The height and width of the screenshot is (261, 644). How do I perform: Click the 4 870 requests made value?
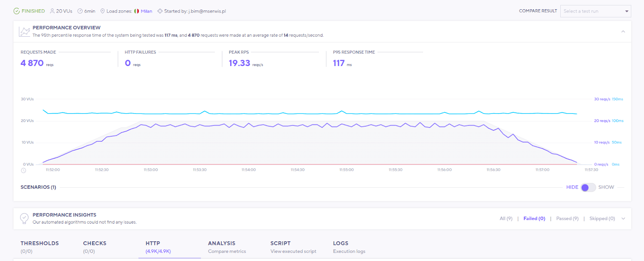click(x=32, y=63)
